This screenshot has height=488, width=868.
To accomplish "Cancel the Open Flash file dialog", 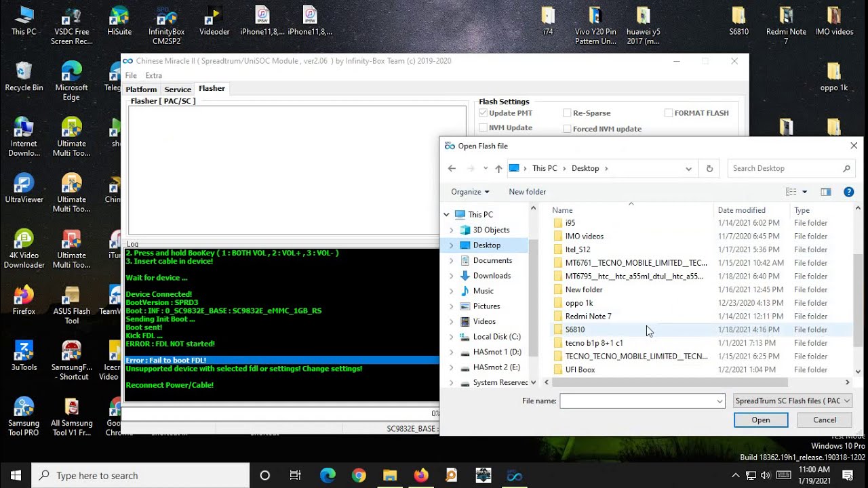I will click(x=825, y=420).
